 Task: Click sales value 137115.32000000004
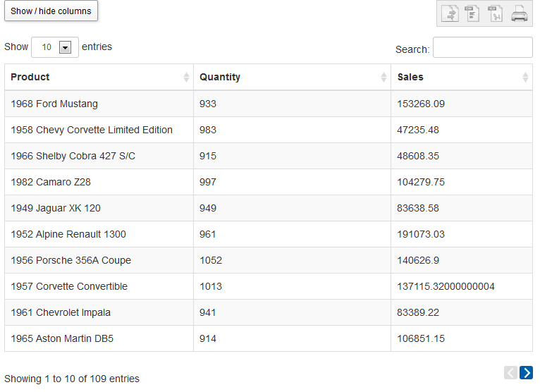446,286
